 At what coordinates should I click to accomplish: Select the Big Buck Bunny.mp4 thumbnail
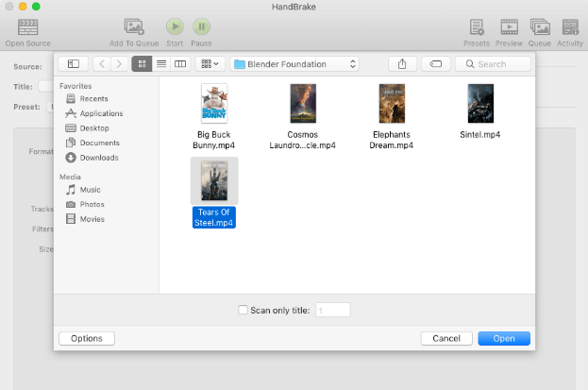pos(214,104)
